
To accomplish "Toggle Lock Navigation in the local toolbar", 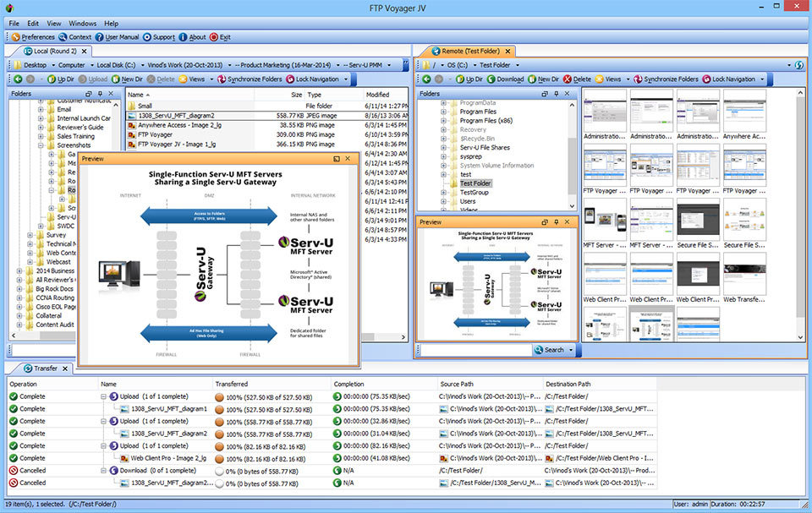I will (311, 79).
